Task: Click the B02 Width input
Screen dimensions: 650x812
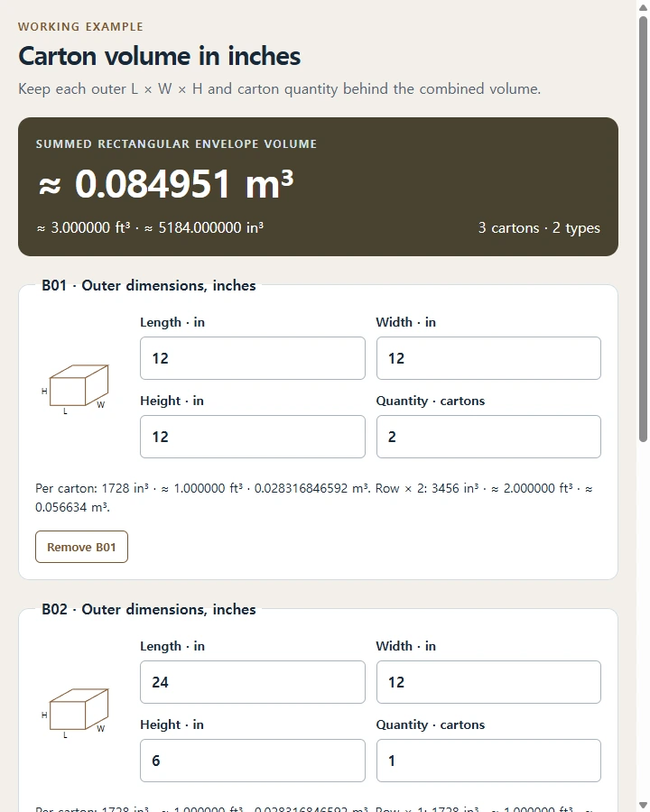Action: (x=488, y=682)
